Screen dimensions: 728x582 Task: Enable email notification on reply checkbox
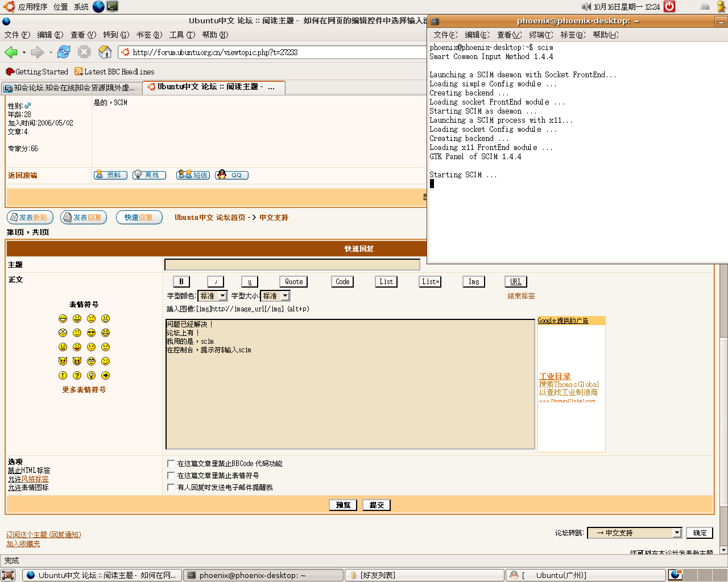tap(171, 487)
